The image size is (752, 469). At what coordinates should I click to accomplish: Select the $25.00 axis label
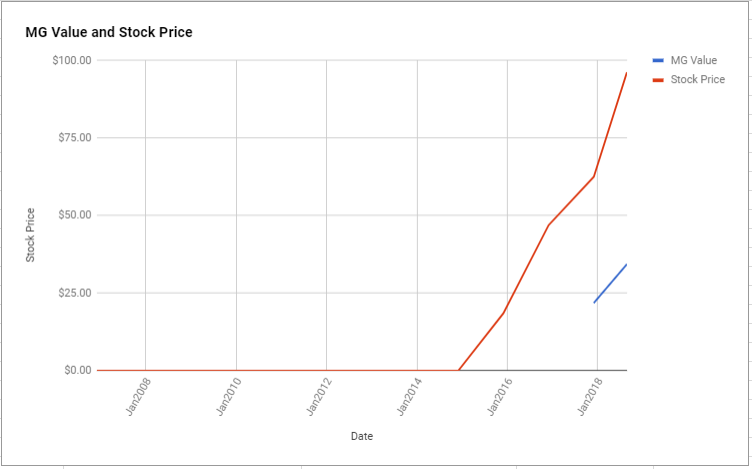coord(74,293)
